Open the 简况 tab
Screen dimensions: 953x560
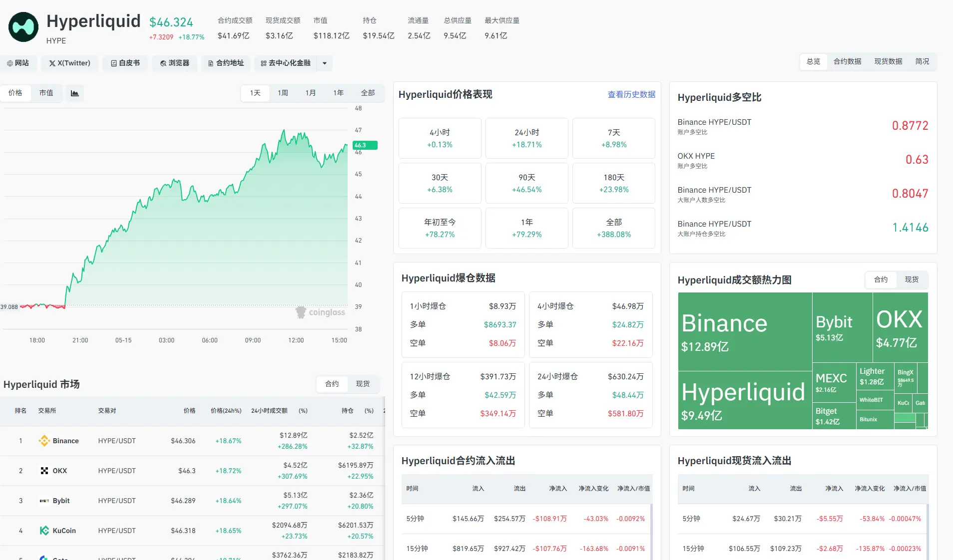point(922,62)
